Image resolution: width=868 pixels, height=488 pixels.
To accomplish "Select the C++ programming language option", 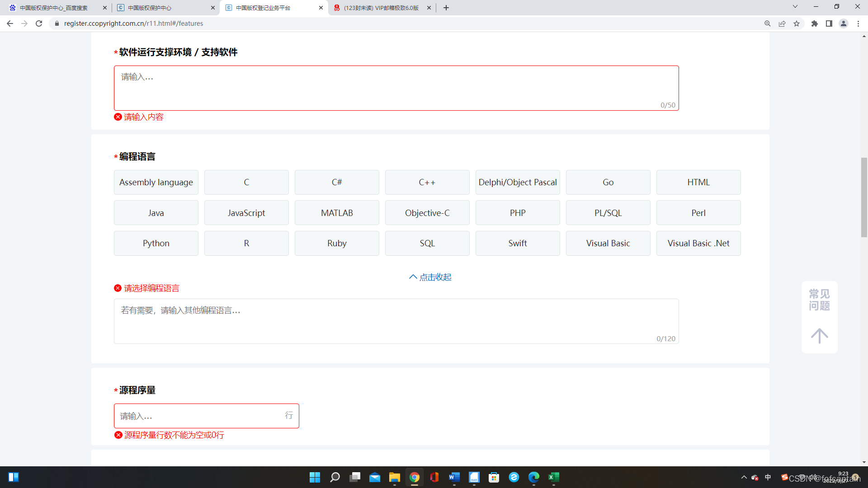I will [427, 183].
